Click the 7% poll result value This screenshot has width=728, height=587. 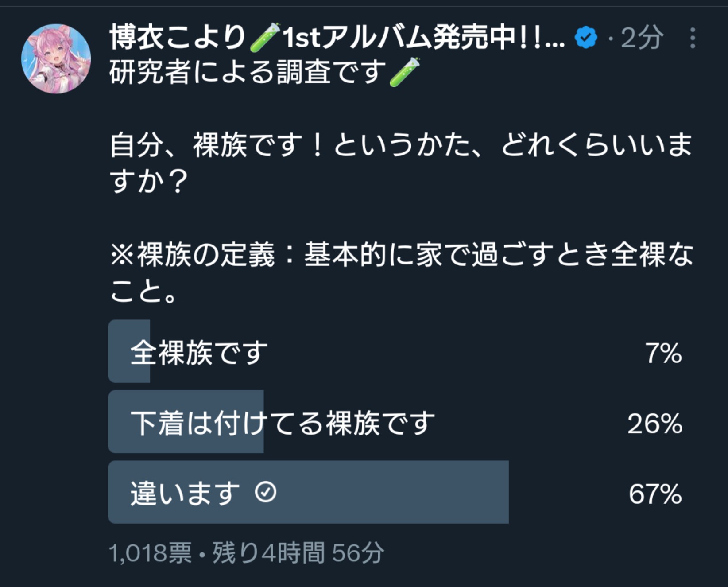pos(663,354)
